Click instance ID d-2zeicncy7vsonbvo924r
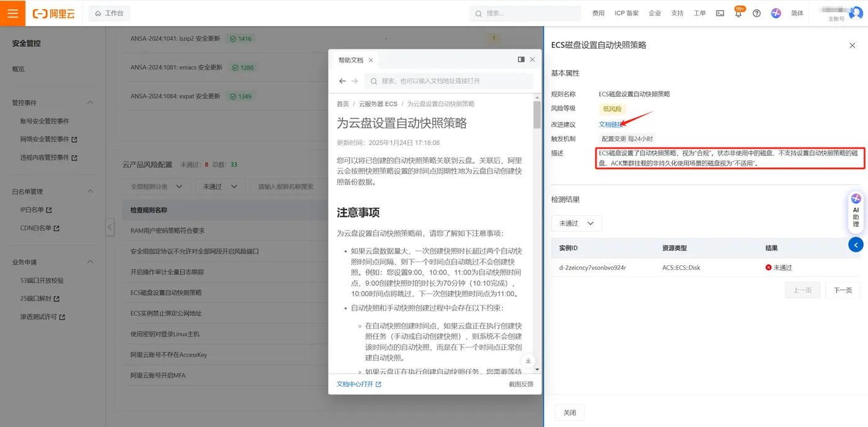The height and width of the screenshot is (427, 868). (x=592, y=268)
